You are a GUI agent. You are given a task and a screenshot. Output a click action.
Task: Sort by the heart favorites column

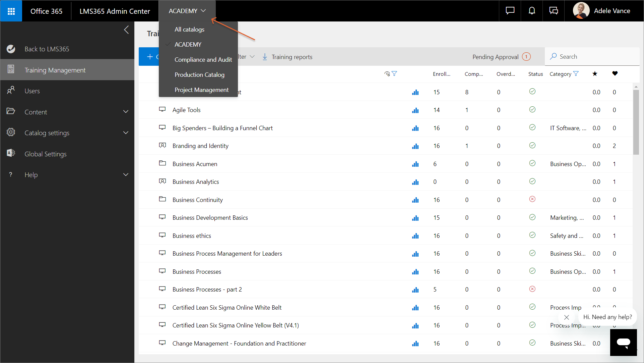coord(615,74)
